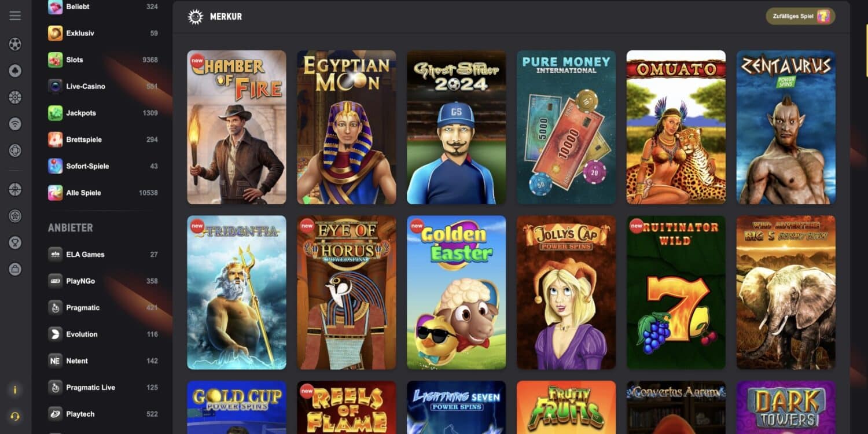Launch Eye of Horus Power Spins
The height and width of the screenshot is (434, 868).
click(x=347, y=292)
